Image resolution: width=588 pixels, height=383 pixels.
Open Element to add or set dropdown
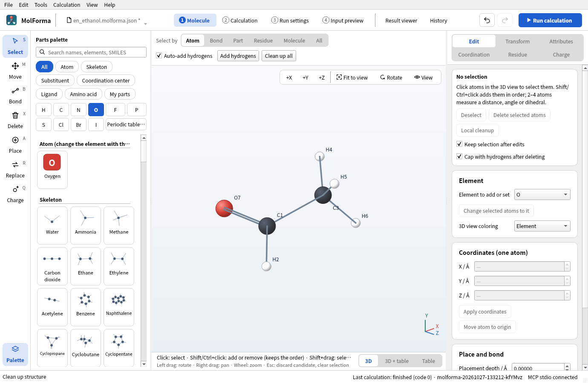point(542,194)
